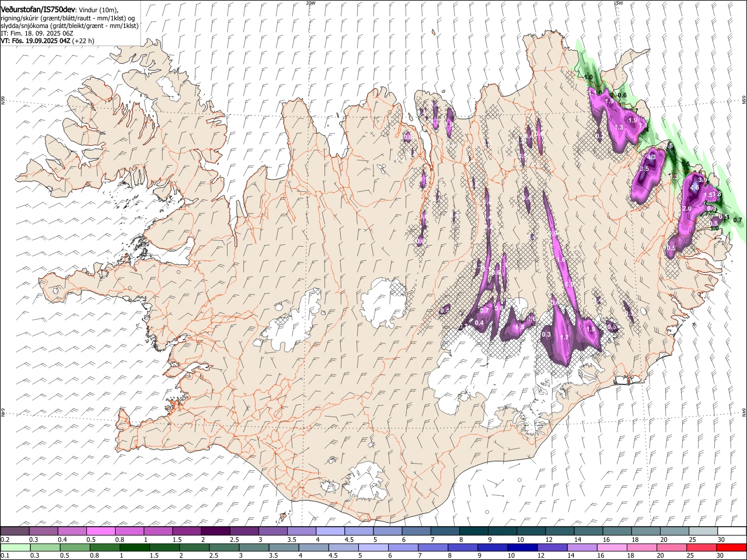Click the 2.0 precipitation value on map
The image size is (747, 560).
pyautogui.click(x=686, y=208)
